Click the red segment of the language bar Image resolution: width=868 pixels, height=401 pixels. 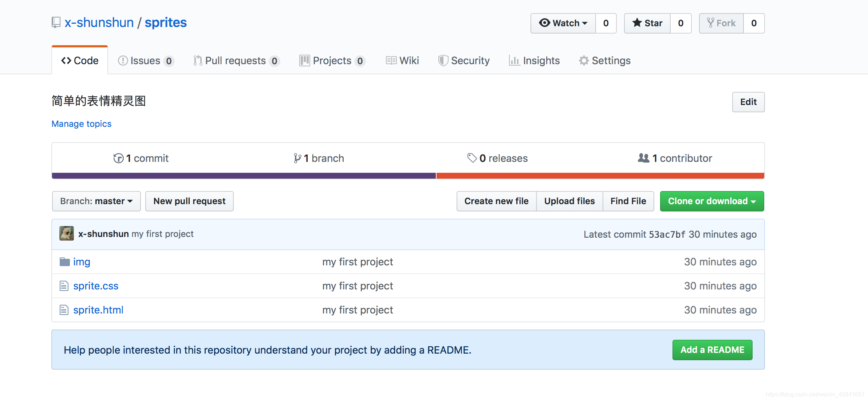[x=600, y=176]
